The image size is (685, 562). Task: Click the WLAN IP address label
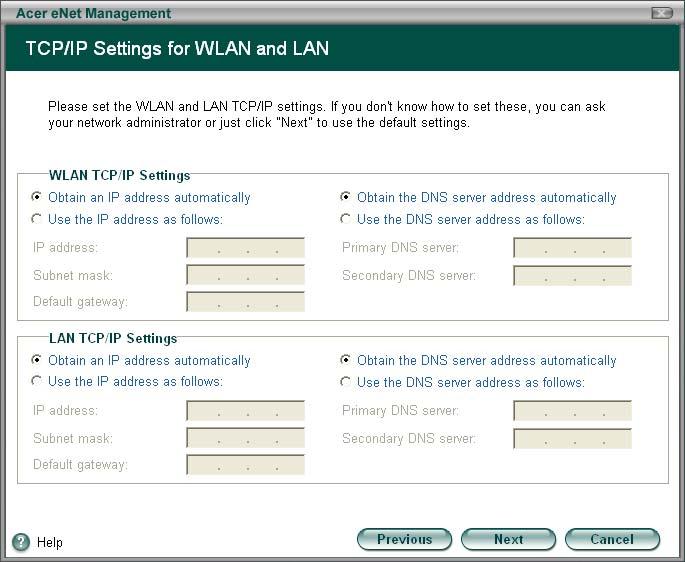[x=65, y=248]
